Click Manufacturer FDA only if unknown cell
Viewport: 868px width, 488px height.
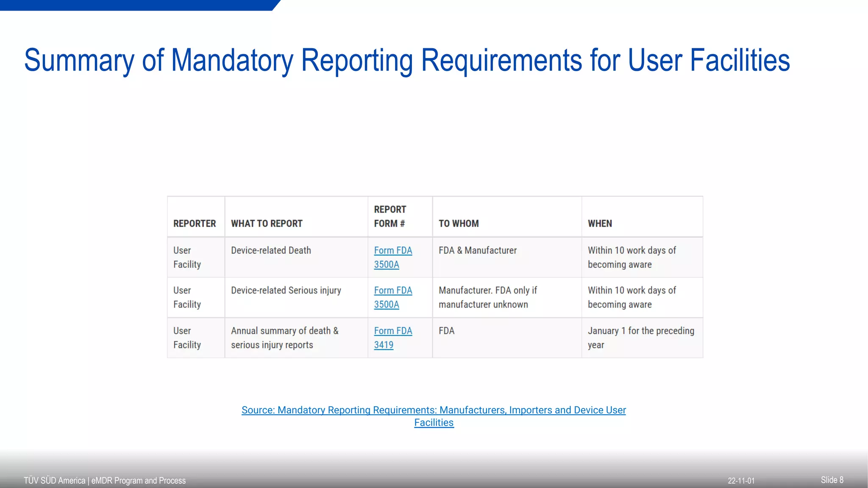(487, 297)
